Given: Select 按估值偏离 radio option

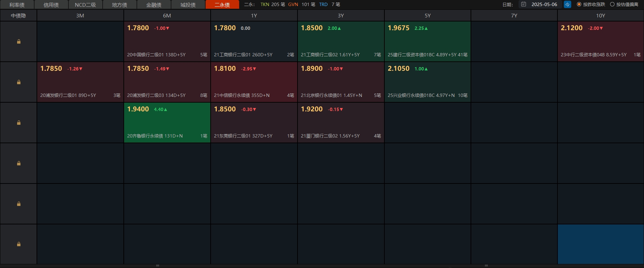Looking at the screenshot, I should [x=624, y=4].
